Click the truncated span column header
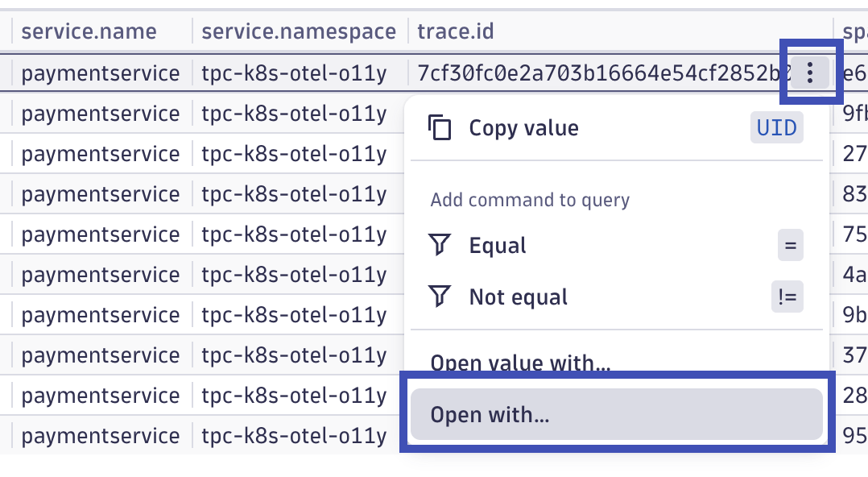 click(x=859, y=31)
